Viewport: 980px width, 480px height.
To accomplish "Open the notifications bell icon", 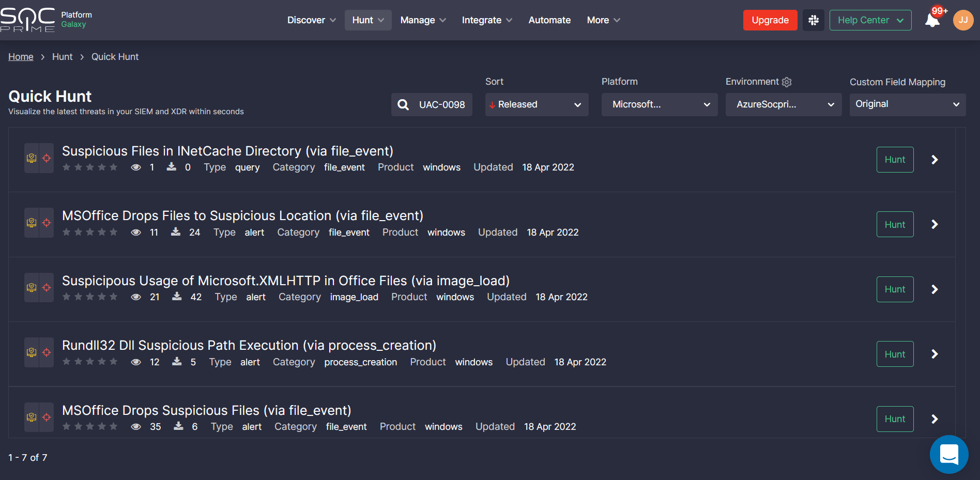I will (x=932, y=21).
